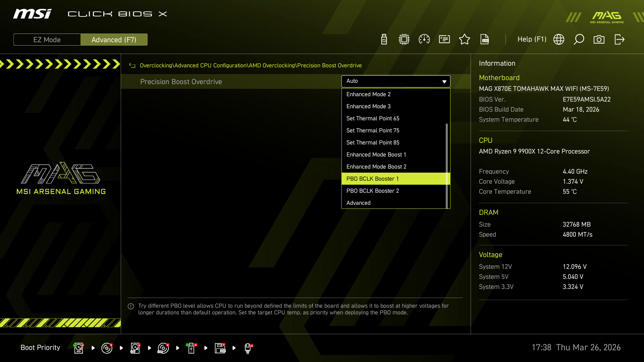This screenshot has width=644, height=362.
Task: Open the Favorites star menu
Action: [465, 39]
